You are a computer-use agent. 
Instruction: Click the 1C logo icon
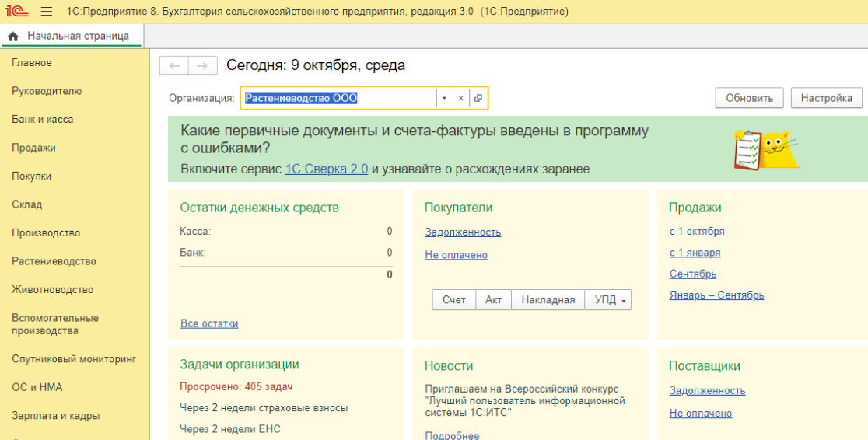pos(16,11)
